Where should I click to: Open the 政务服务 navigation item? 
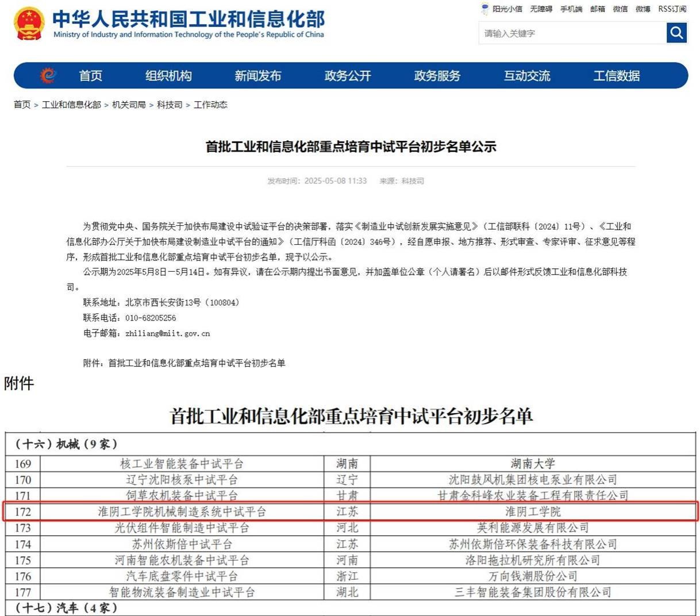437,76
